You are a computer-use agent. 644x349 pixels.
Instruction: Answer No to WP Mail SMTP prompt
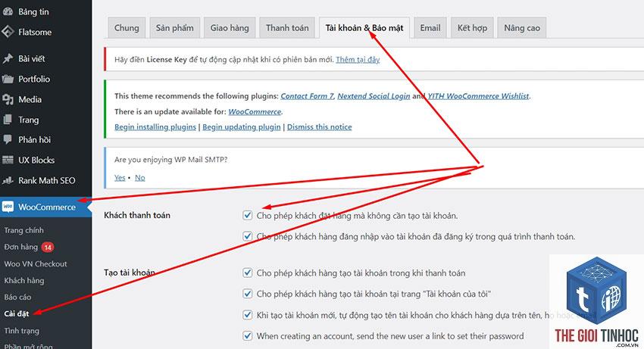click(139, 177)
